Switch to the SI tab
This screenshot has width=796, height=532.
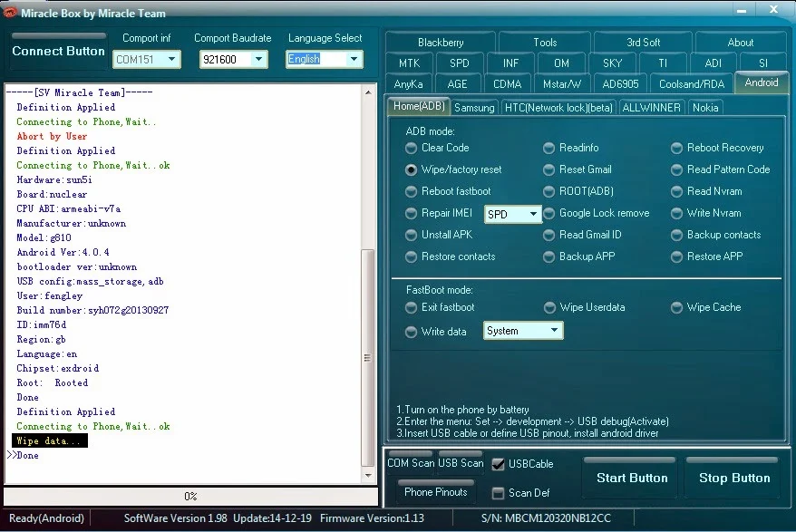763,63
